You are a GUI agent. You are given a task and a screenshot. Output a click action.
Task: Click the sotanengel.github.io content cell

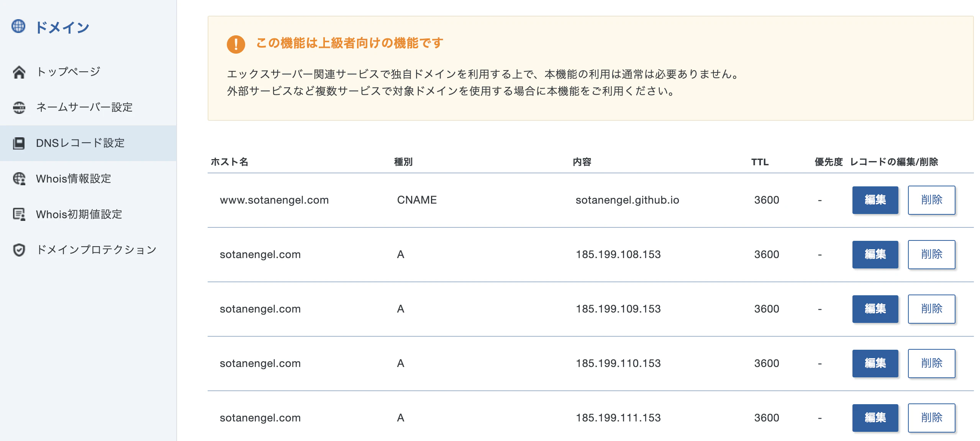627,200
